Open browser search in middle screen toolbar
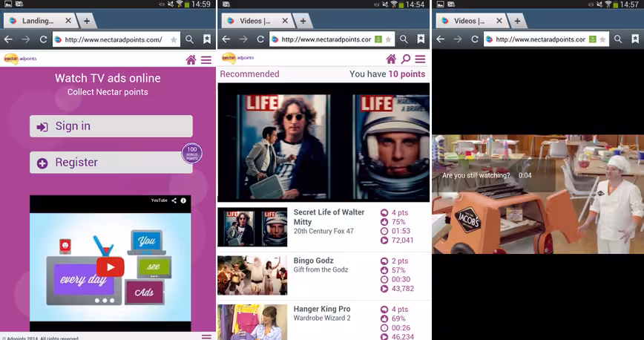This screenshot has width=644, height=340. [404, 39]
